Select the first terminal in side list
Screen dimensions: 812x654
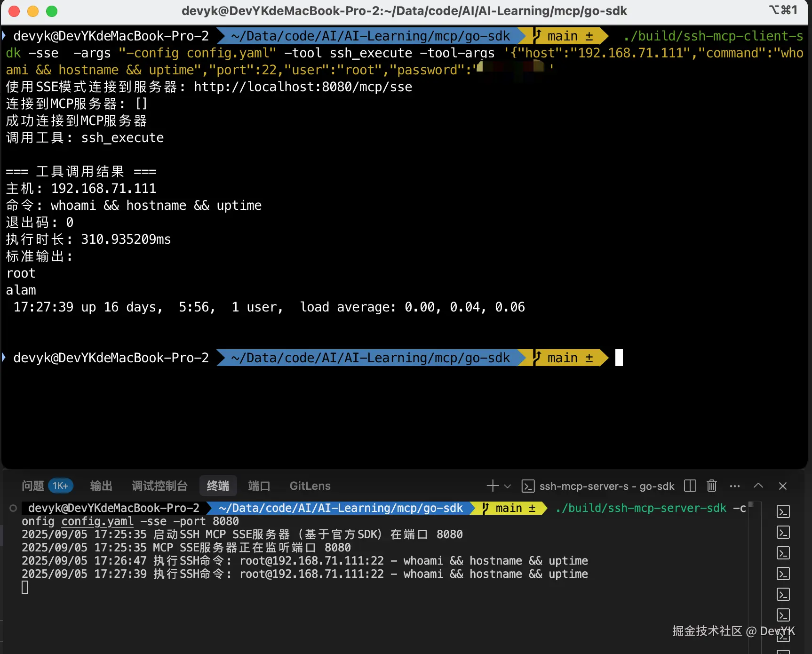pyautogui.click(x=783, y=511)
